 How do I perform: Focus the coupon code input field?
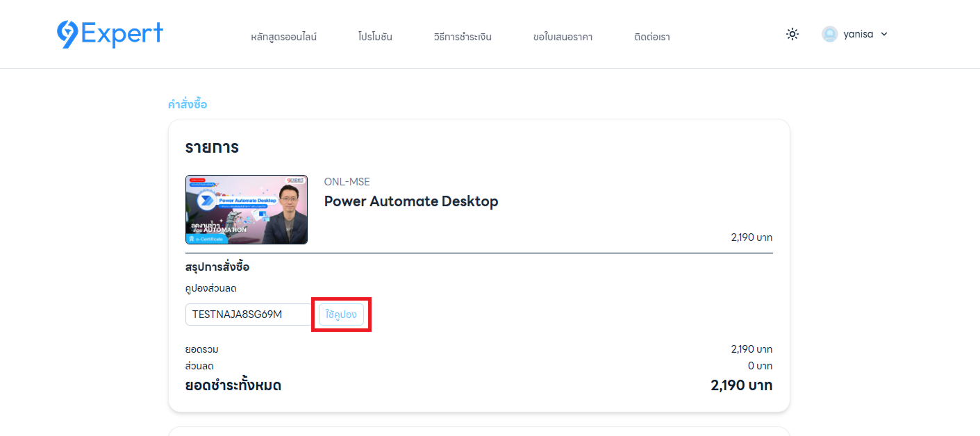(x=249, y=315)
